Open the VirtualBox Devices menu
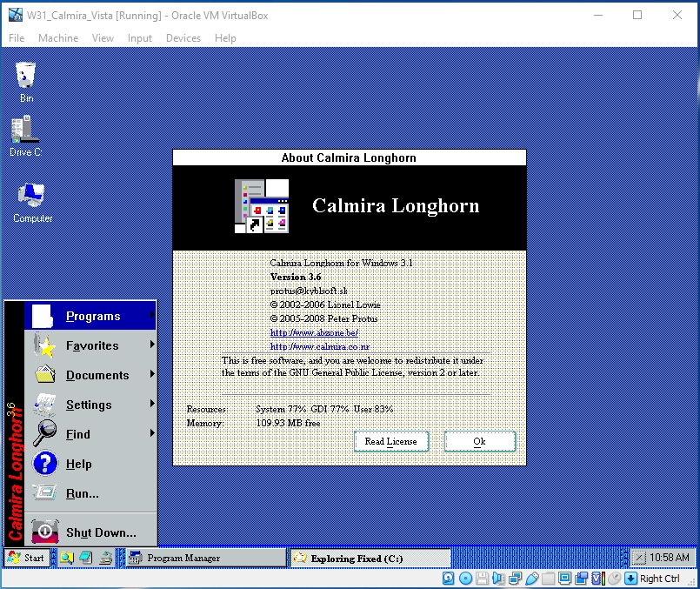This screenshot has height=589, width=700. point(183,38)
